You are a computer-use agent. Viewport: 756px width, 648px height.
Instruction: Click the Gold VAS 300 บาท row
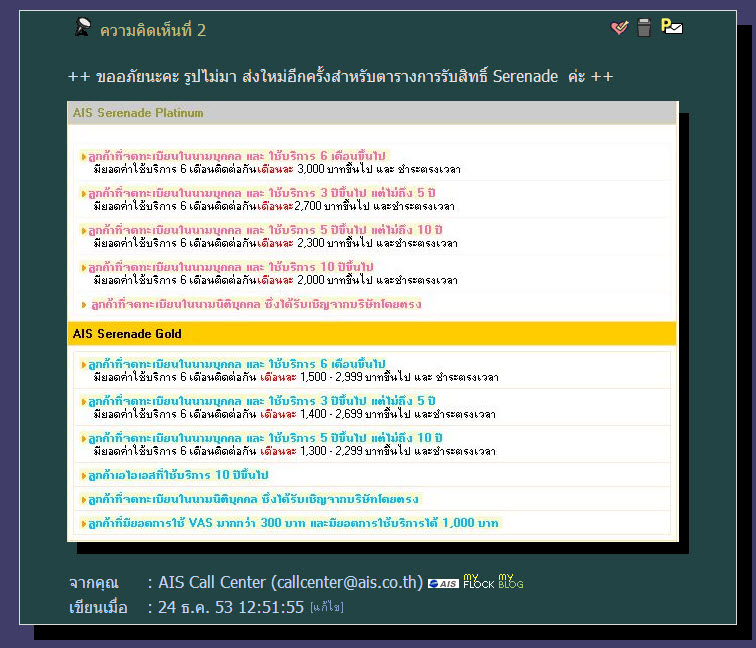coord(372,523)
